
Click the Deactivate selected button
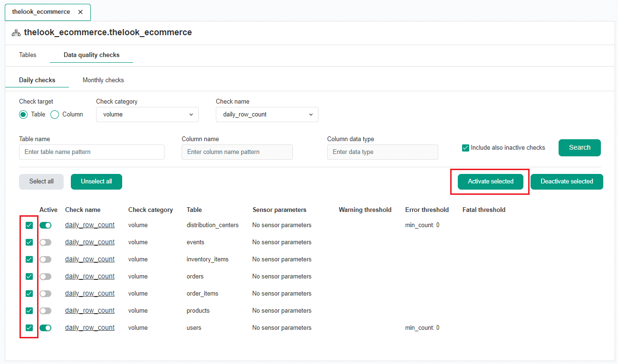coord(567,182)
